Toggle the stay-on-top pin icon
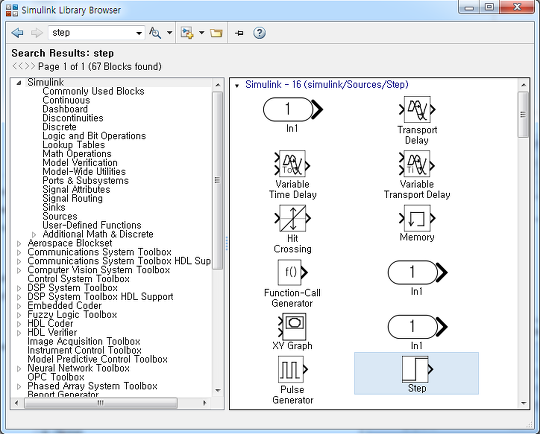Screen dimensions: 540x434 [x=239, y=33]
